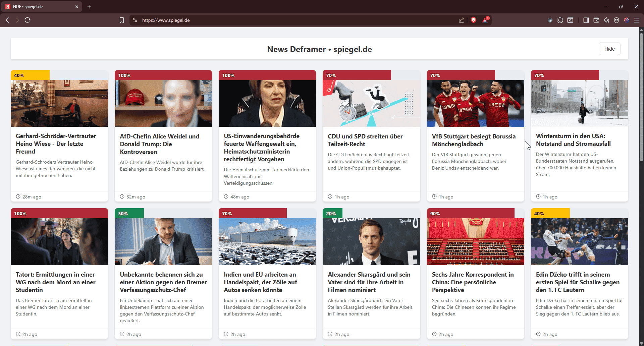Open the Brave hamburger main menu
644x346 pixels.
tap(636, 20)
